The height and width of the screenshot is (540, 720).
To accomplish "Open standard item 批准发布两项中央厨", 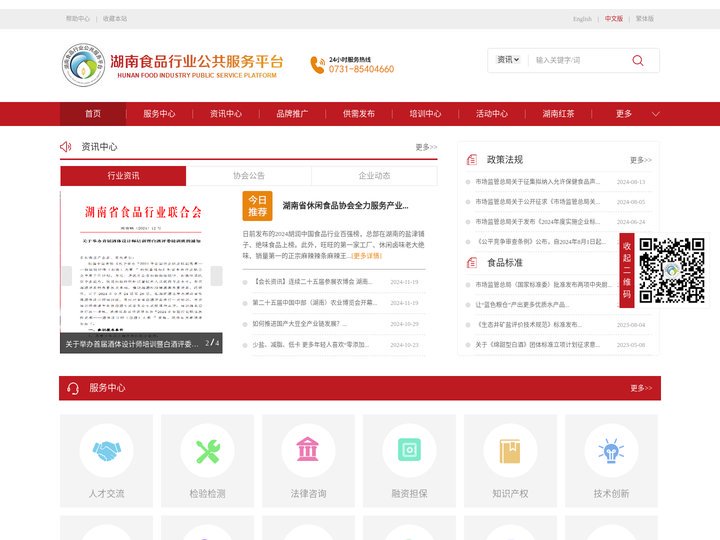I will click(543, 285).
